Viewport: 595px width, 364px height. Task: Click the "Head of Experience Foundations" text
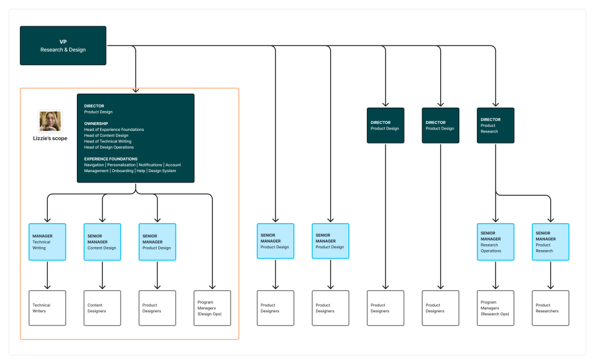coord(114,130)
